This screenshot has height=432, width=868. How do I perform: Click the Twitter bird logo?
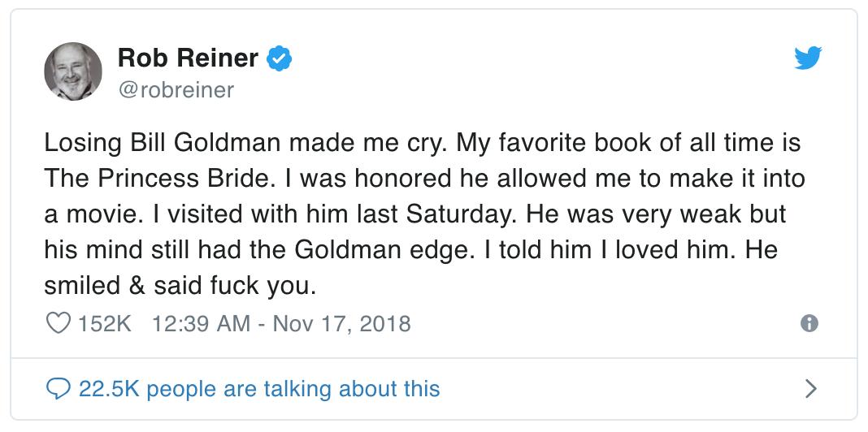(807, 58)
